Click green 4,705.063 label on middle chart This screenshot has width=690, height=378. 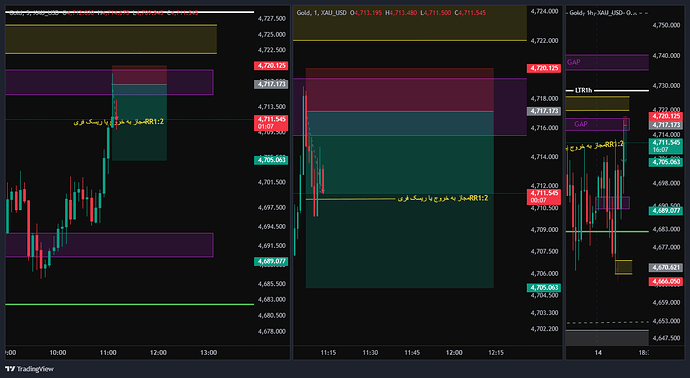(x=544, y=288)
